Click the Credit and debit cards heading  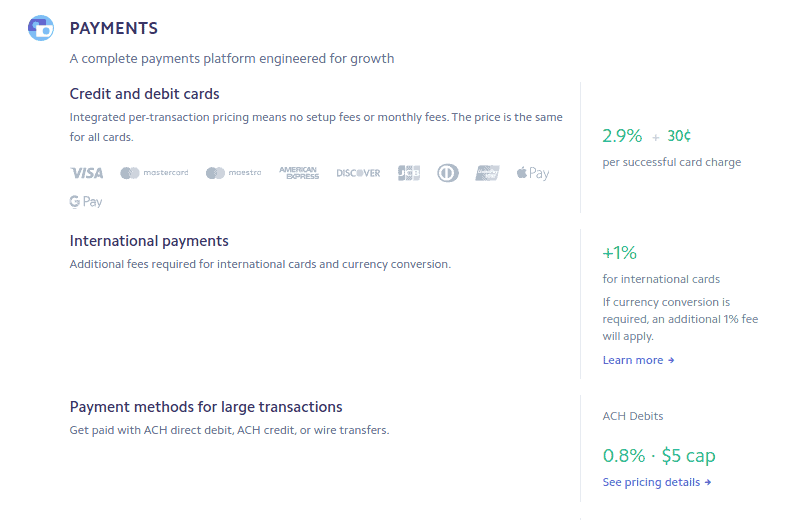tap(144, 94)
